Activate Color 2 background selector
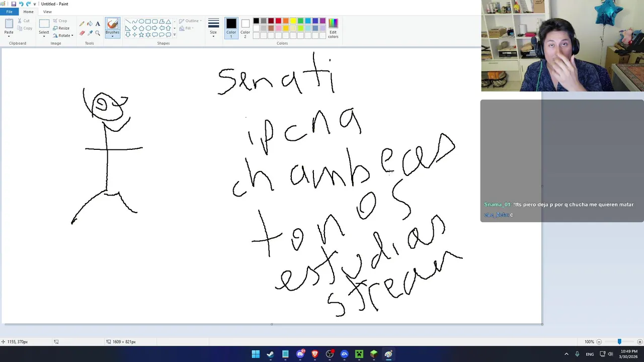 tap(245, 28)
